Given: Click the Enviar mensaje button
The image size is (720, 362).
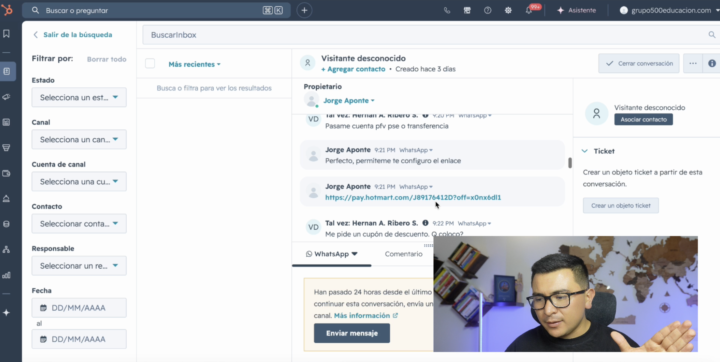Looking at the screenshot, I should [x=352, y=333].
